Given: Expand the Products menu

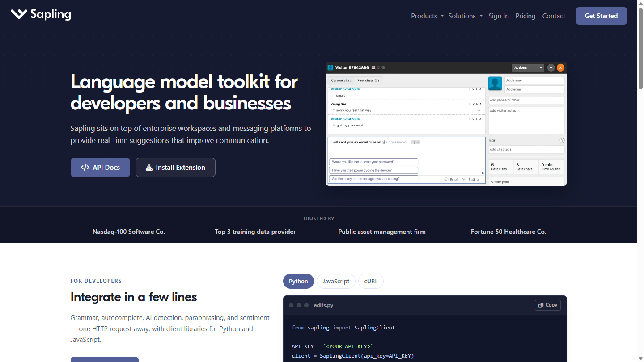Looking at the screenshot, I should [428, 16].
